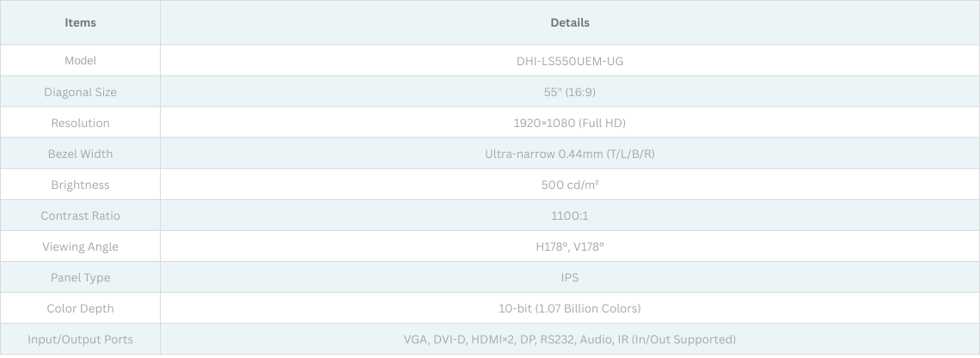
Task: Click the H178°, V178° angle value
Action: (569, 246)
